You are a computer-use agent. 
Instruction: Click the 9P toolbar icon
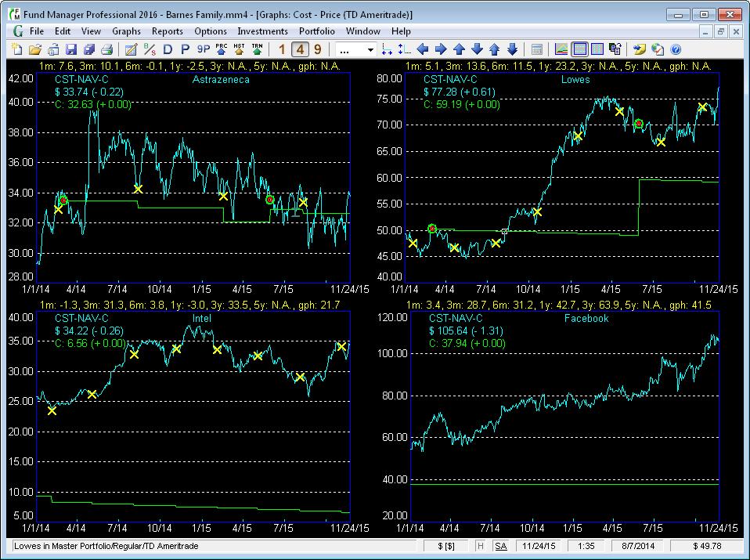pyautogui.click(x=204, y=49)
